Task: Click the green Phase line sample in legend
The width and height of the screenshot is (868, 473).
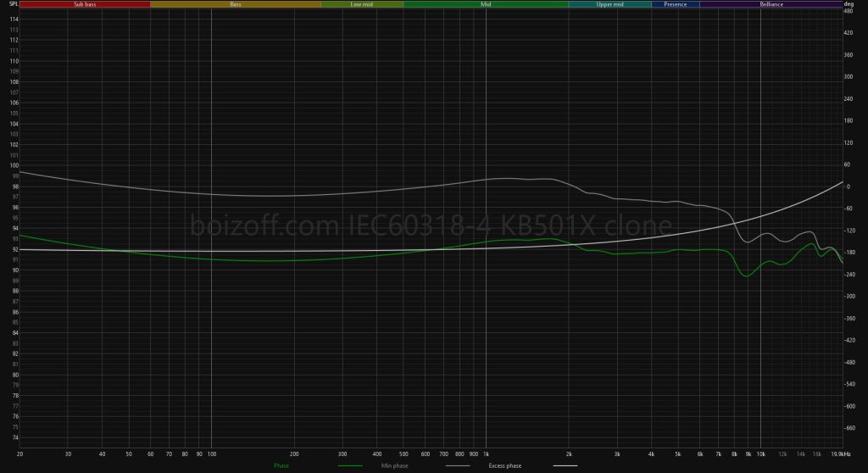Action: click(349, 465)
